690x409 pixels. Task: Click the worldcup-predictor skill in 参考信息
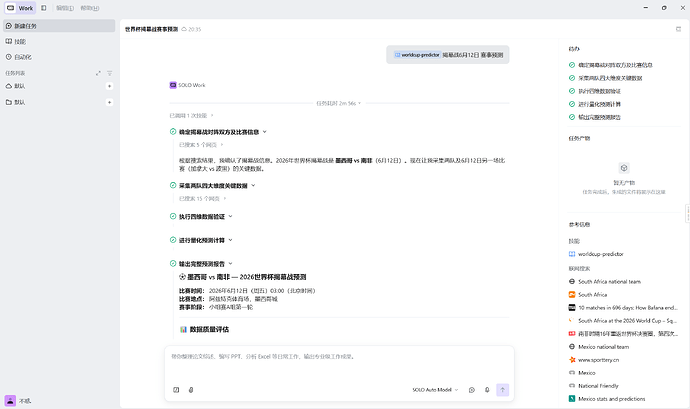[596, 254]
